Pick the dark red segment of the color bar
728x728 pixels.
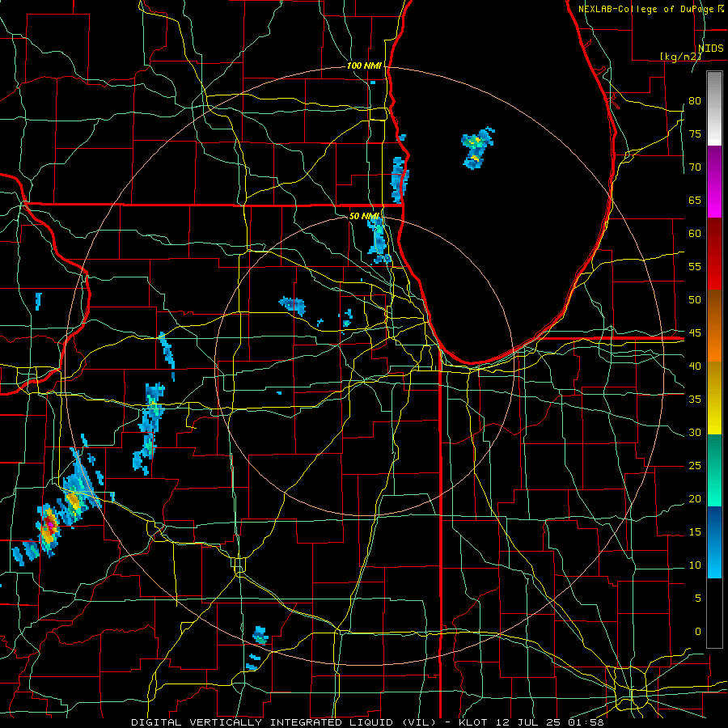point(714,254)
